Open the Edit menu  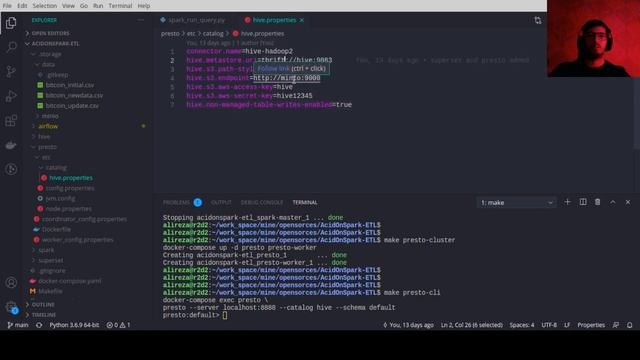pyautogui.click(x=22, y=6)
